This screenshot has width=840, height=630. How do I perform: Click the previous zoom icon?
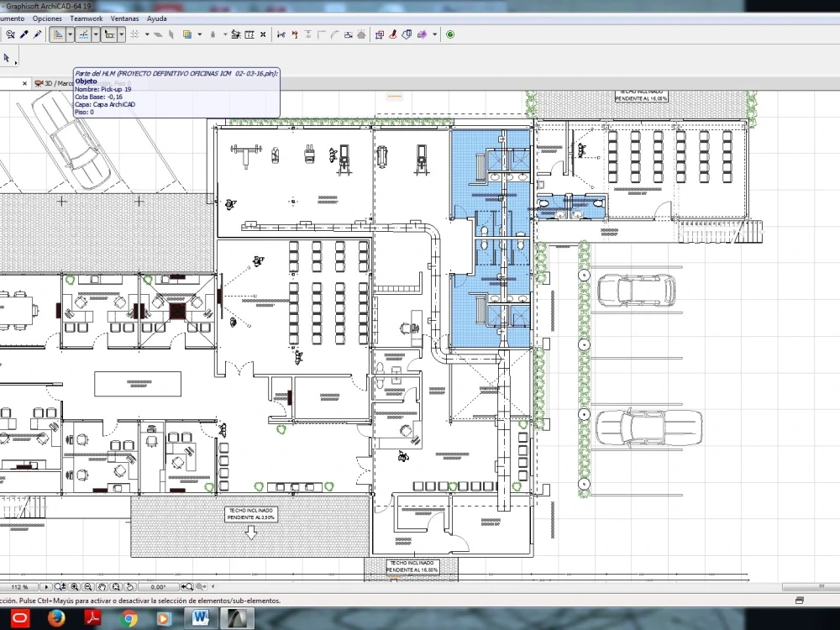point(187,587)
